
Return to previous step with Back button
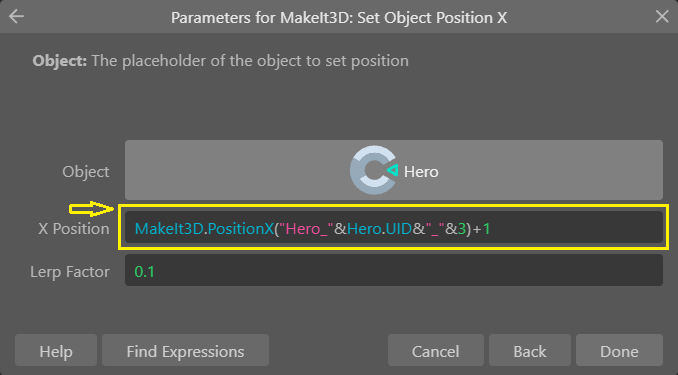(530, 350)
